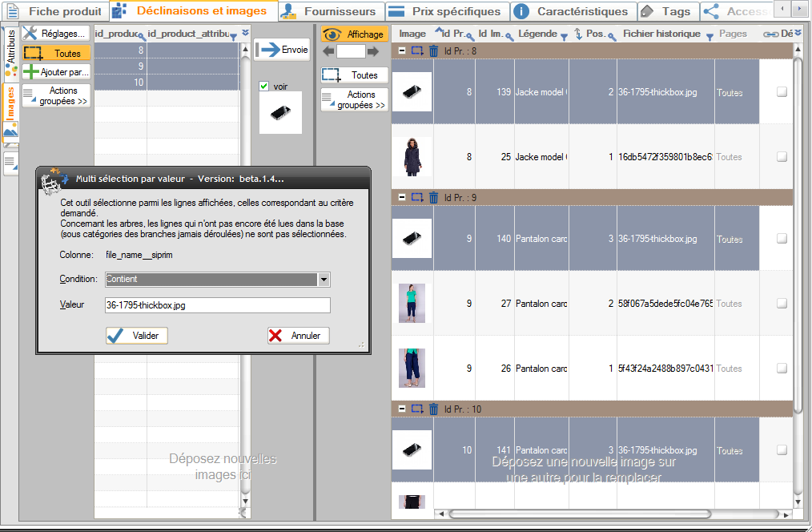Click the trash icon for Id Pr. 8 group
Screen dimensions: 812x532
[433, 51]
